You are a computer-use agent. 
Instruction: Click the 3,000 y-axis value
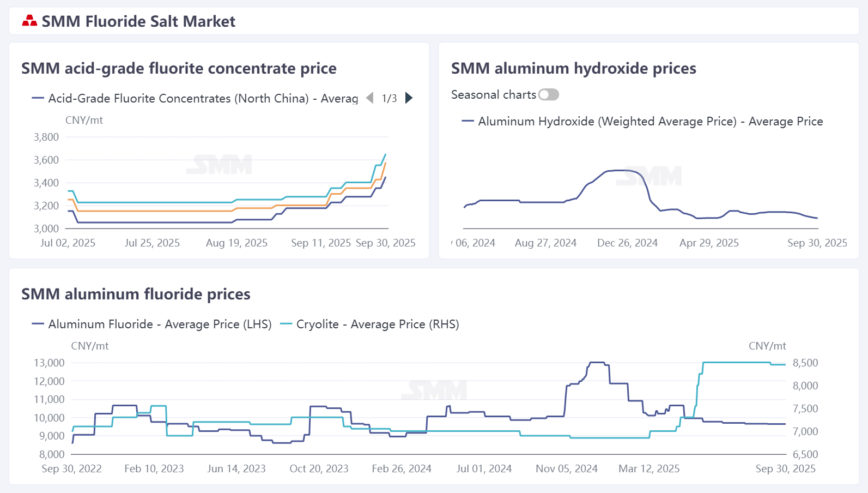(x=46, y=229)
